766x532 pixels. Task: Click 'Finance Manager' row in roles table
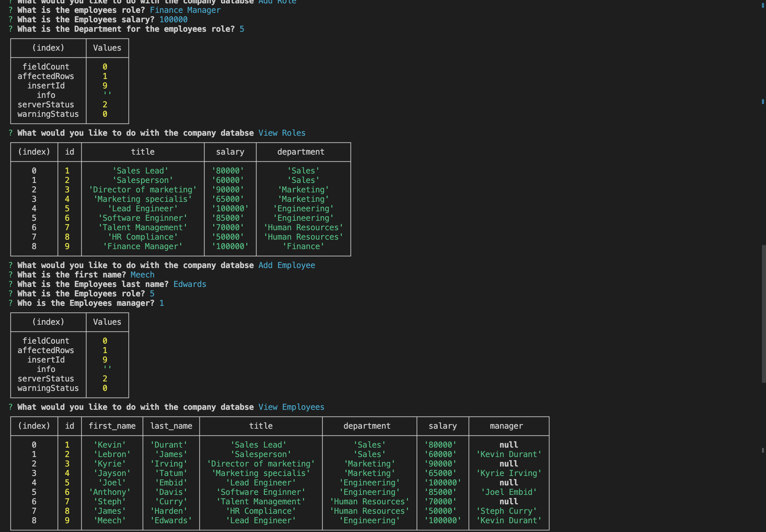pos(143,246)
